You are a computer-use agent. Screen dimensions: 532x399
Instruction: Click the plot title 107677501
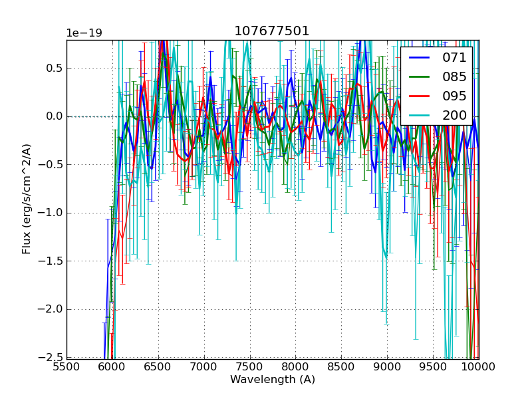[272, 31]
